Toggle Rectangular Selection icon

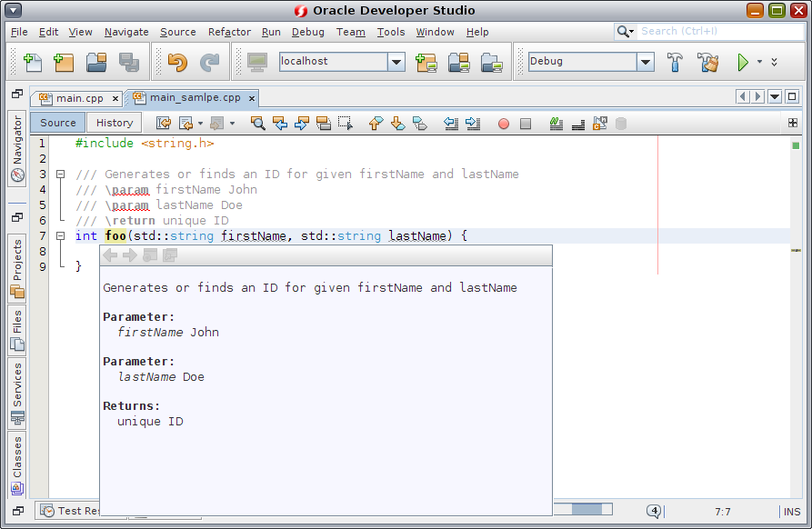click(346, 124)
